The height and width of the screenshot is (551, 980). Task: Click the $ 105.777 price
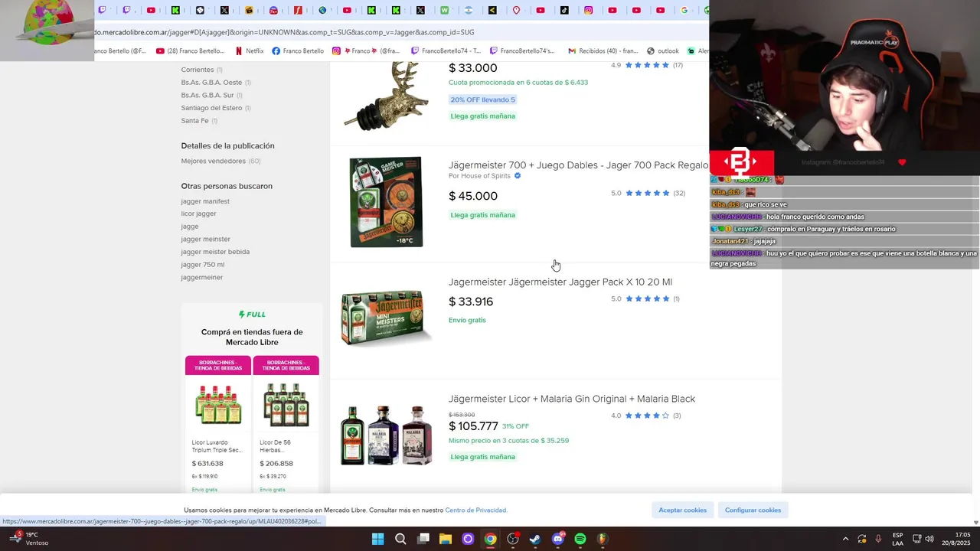(x=473, y=426)
